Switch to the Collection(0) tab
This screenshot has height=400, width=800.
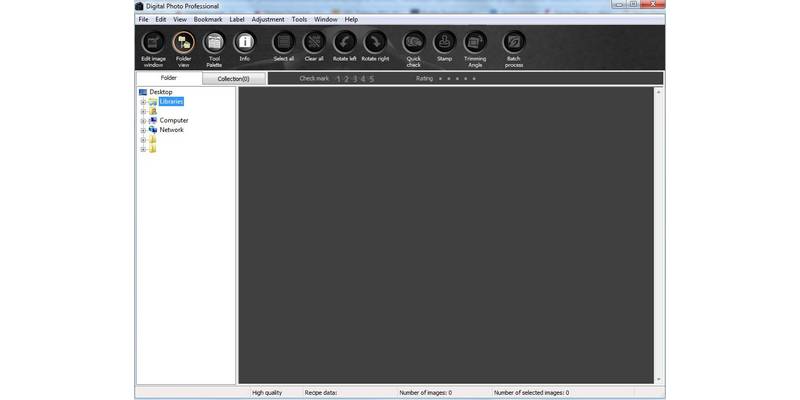point(233,78)
